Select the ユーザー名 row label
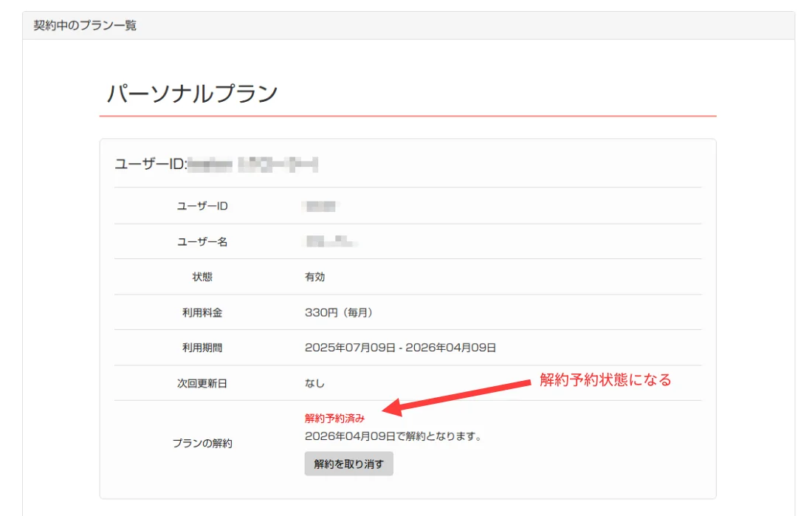812x516 pixels. (202, 241)
